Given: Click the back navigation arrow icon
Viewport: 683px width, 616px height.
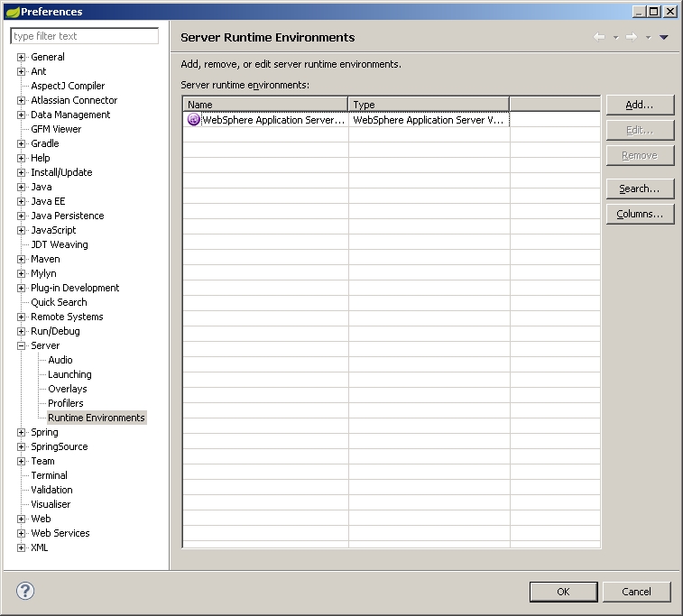Looking at the screenshot, I should [x=599, y=38].
